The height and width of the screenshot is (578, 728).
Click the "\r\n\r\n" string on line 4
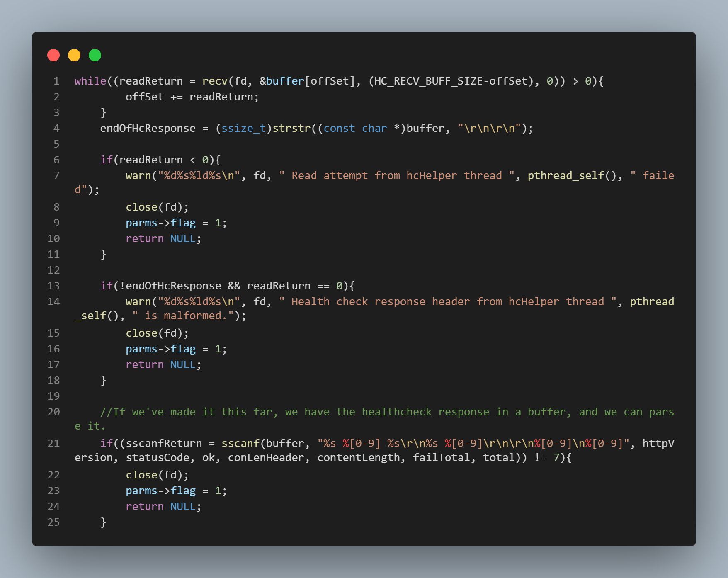click(x=489, y=128)
